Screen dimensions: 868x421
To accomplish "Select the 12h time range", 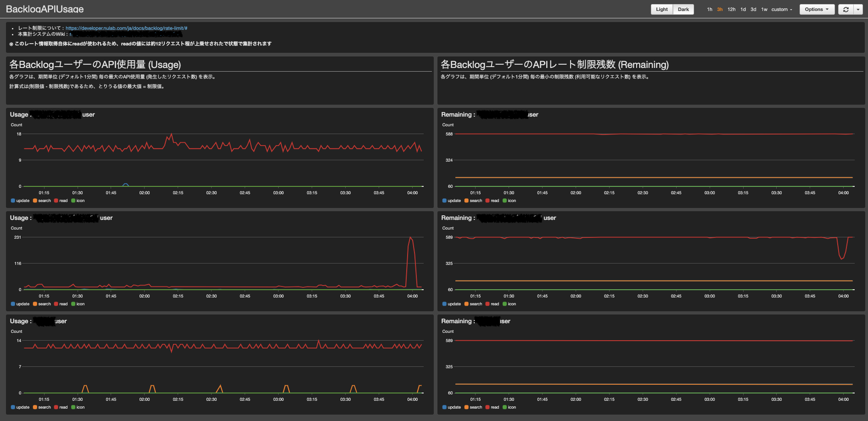I will 732,9.
